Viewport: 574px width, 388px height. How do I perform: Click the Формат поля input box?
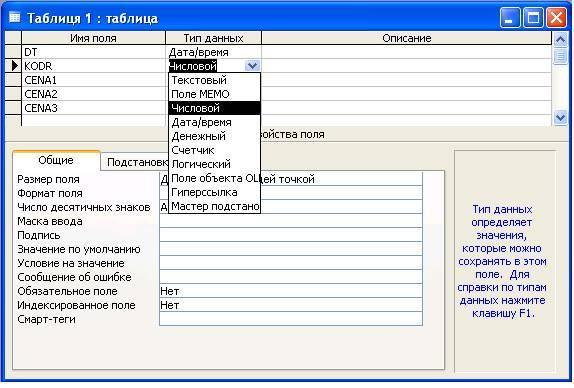pos(291,193)
